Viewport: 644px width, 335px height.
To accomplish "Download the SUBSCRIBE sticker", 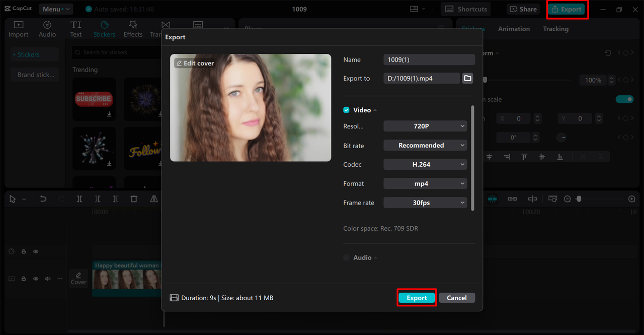I will (x=109, y=114).
